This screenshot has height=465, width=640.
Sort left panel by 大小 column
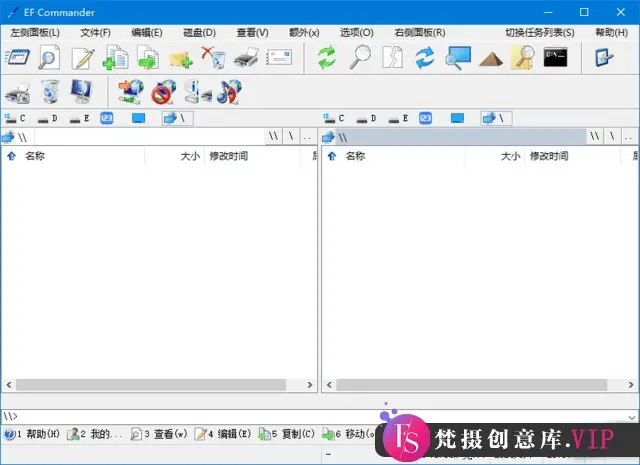tap(175, 156)
